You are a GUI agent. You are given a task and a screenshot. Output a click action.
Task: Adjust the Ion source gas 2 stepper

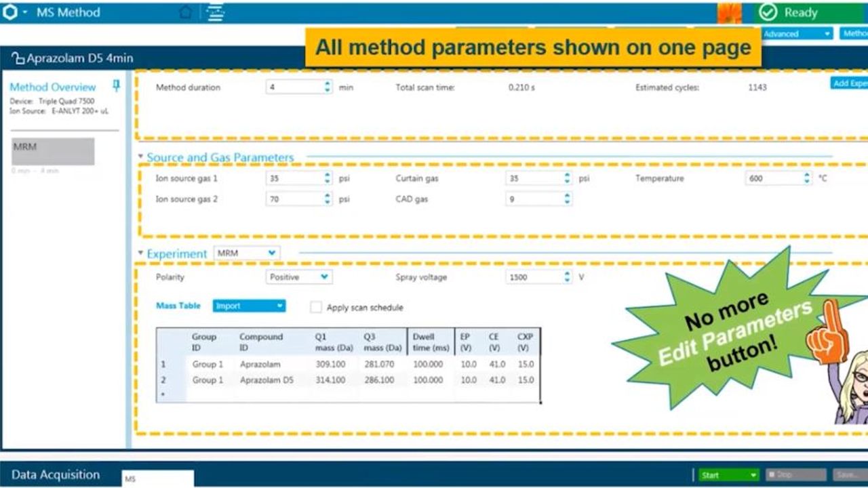click(x=328, y=199)
